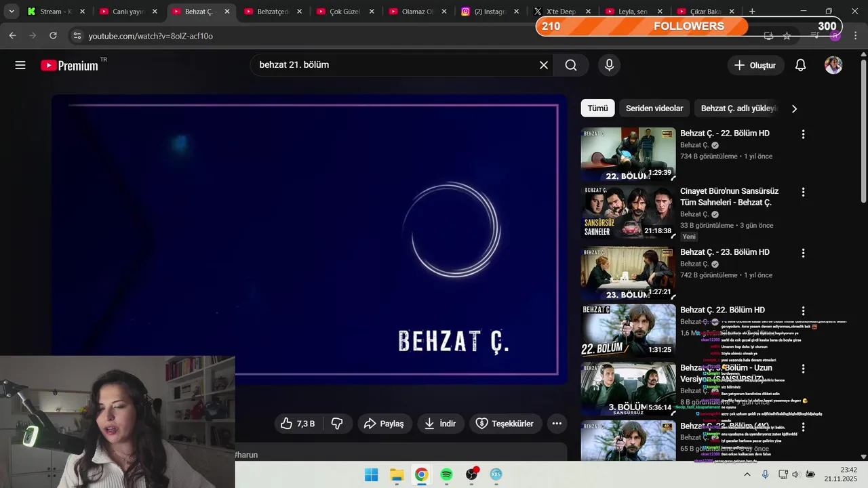Select the Tümü filter chip
The height and width of the screenshot is (488, 868).
pyautogui.click(x=597, y=108)
